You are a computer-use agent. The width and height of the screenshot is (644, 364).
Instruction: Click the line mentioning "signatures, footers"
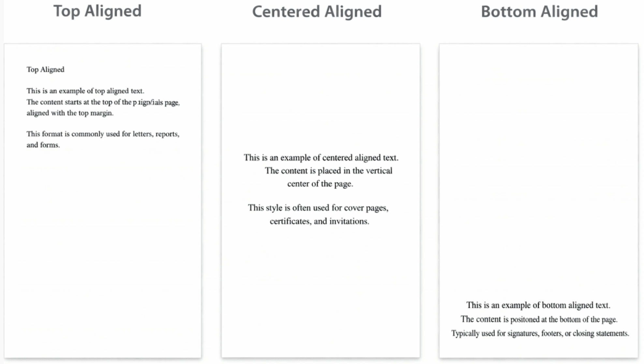[540, 333]
